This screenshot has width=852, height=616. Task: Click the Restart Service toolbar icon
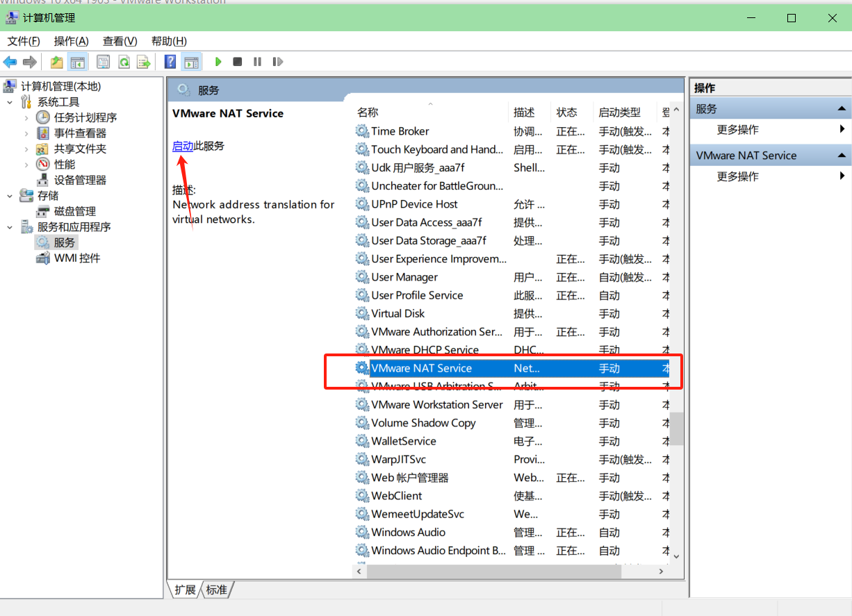(x=278, y=62)
